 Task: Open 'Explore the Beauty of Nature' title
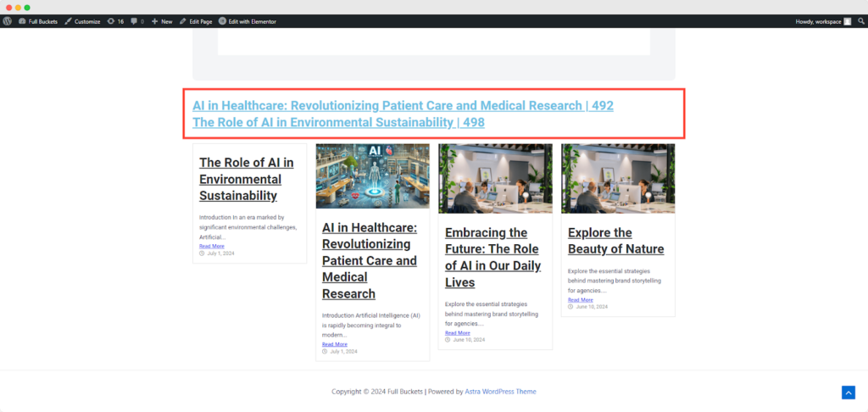pyautogui.click(x=616, y=241)
